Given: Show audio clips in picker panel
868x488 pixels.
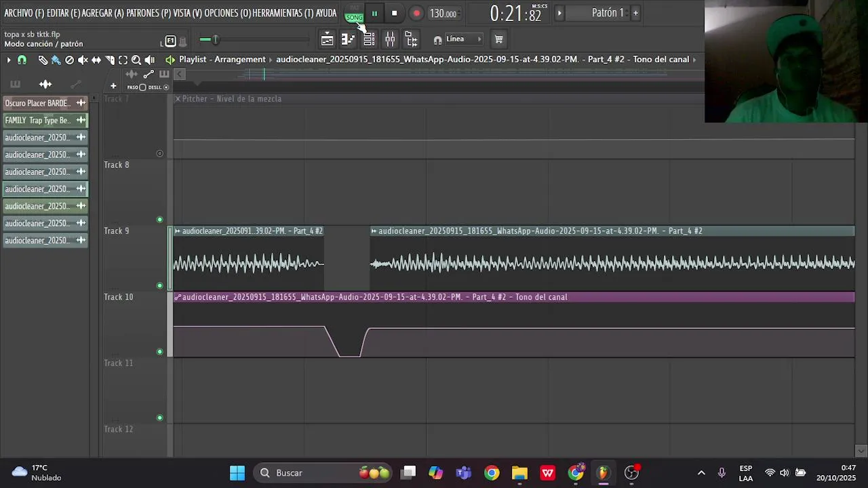Looking at the screenshot, I should (x=45, y=84).
